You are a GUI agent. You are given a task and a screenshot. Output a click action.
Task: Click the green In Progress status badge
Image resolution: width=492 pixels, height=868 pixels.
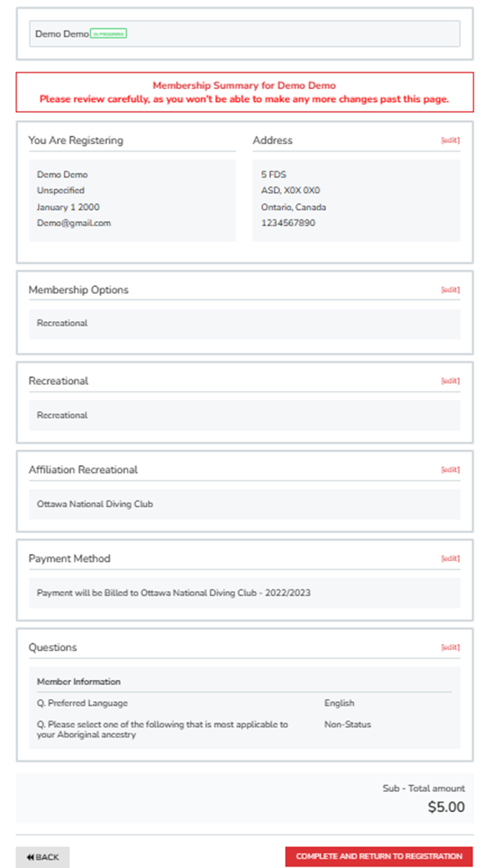(109, 34)
